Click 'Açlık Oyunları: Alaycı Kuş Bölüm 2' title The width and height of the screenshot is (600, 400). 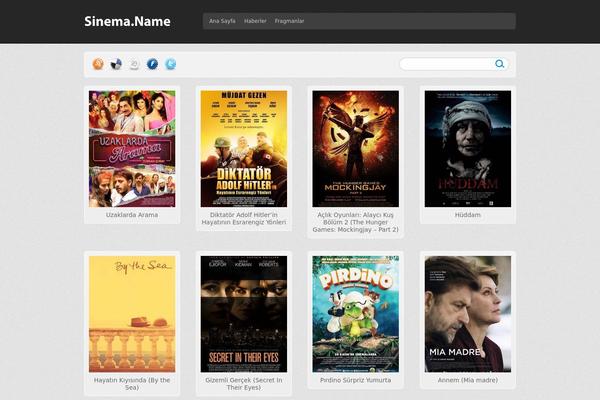(x=355, y=222)
